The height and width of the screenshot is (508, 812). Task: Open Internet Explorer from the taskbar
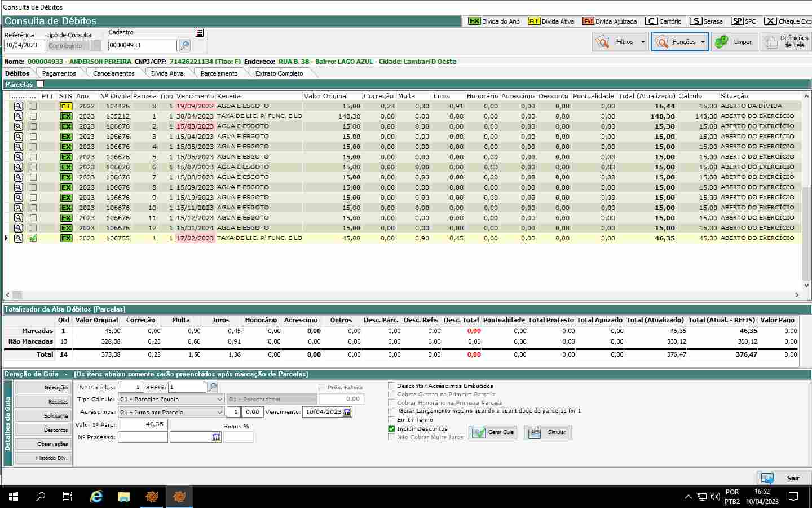point(96,497)
